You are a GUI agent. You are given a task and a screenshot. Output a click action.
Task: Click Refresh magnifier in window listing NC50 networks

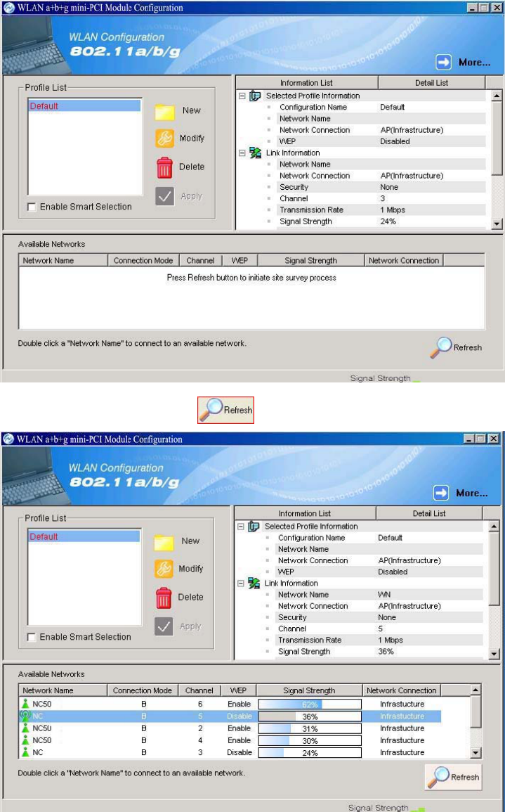pos(453,777)
